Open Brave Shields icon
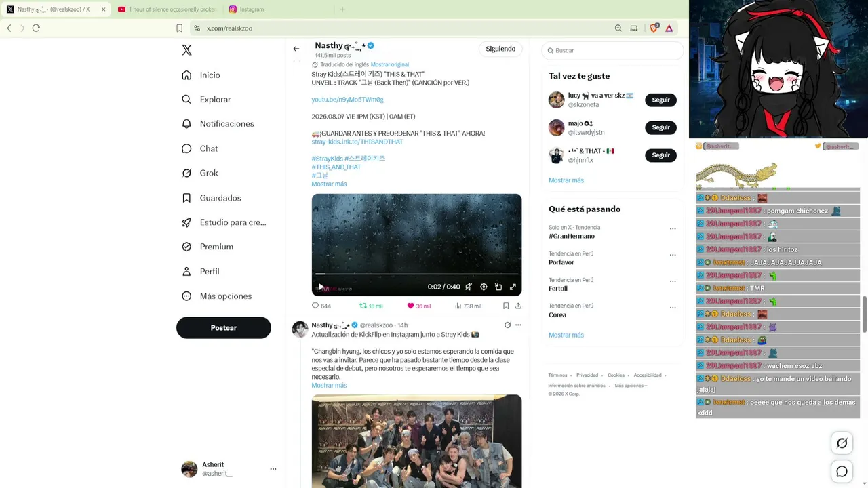The image size is (868, 488). [x=654, y=28]
